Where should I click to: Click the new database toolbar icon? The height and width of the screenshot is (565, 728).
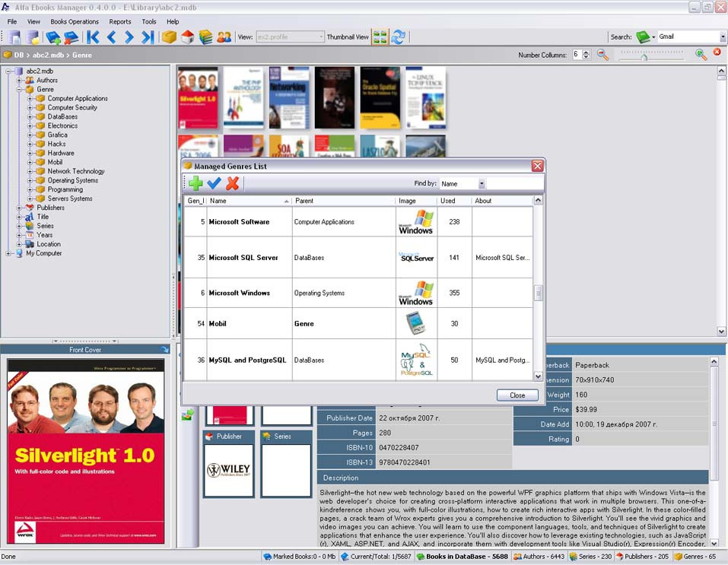(14, 37)
